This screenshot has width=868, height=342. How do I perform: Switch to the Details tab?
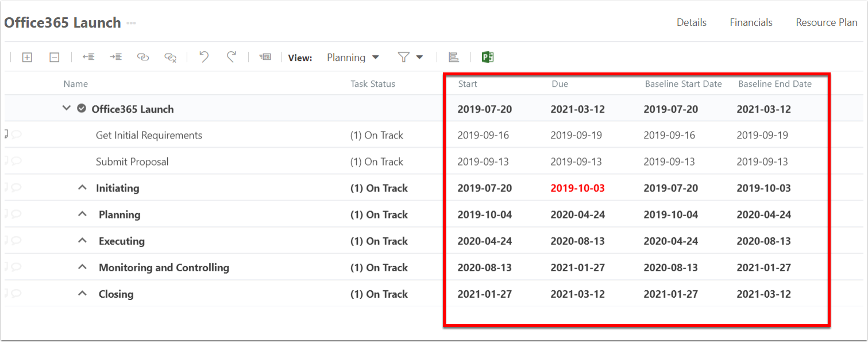(692, 22)
